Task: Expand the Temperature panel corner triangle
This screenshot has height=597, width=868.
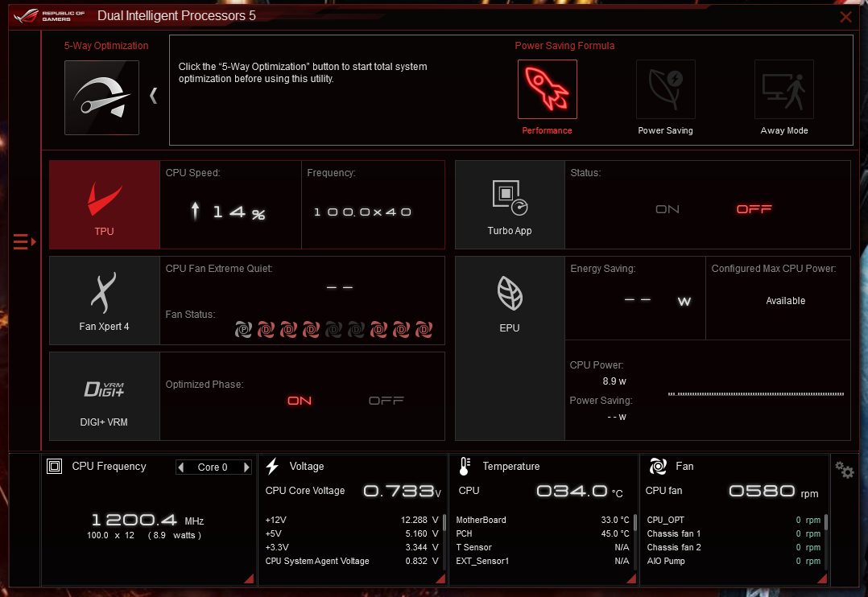Action: coord(631,578)
